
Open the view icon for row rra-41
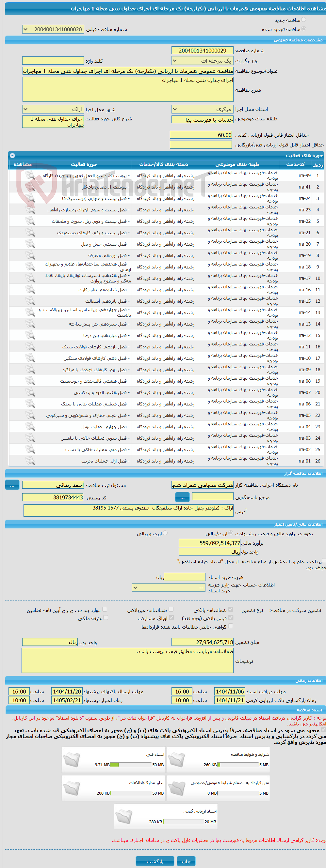point(30,187)
